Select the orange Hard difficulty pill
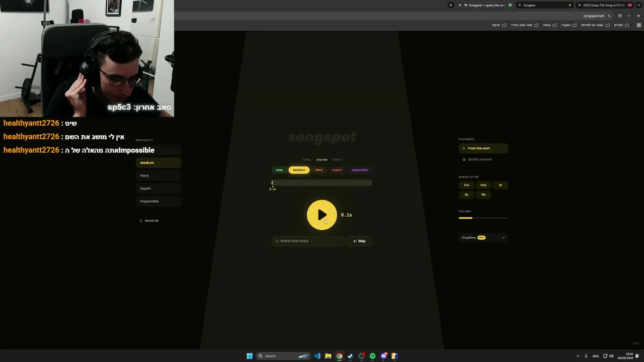The height and width of the screenshot is (362, 644). 318,170
